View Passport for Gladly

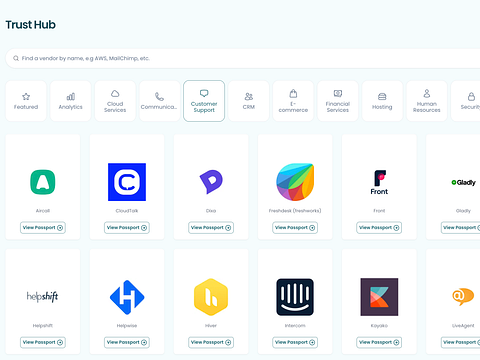(x=461, y=228)
